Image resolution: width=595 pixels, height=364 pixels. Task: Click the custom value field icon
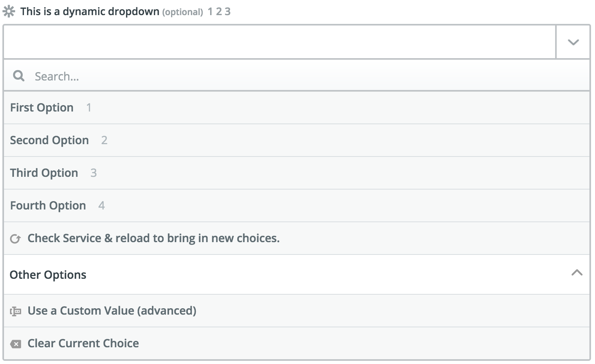[x=15, y=311]
